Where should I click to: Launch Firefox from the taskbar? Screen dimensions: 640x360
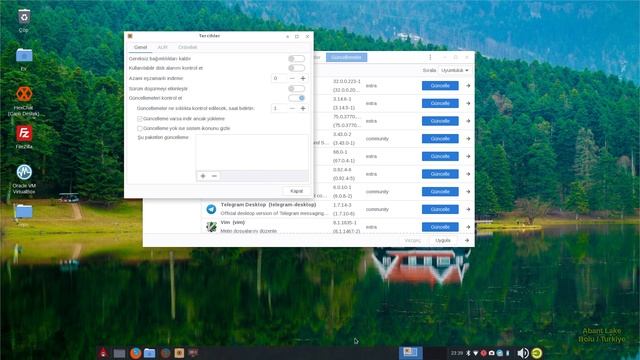[136, 353]
